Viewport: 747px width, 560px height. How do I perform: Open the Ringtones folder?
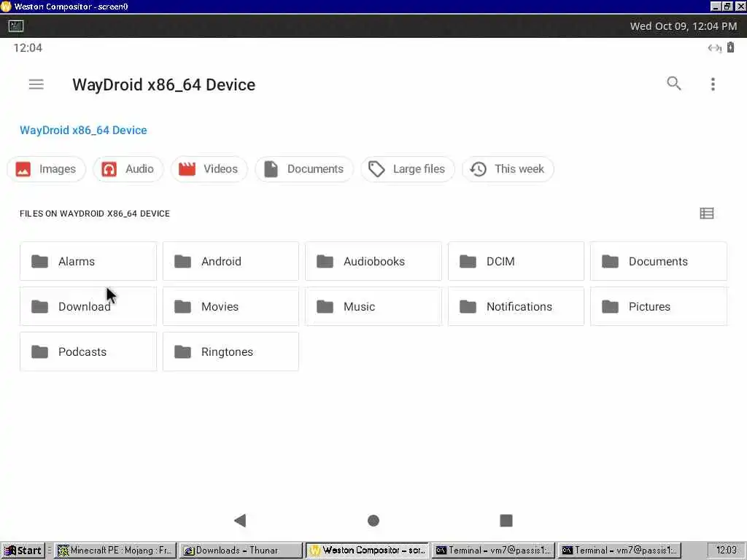231,351
